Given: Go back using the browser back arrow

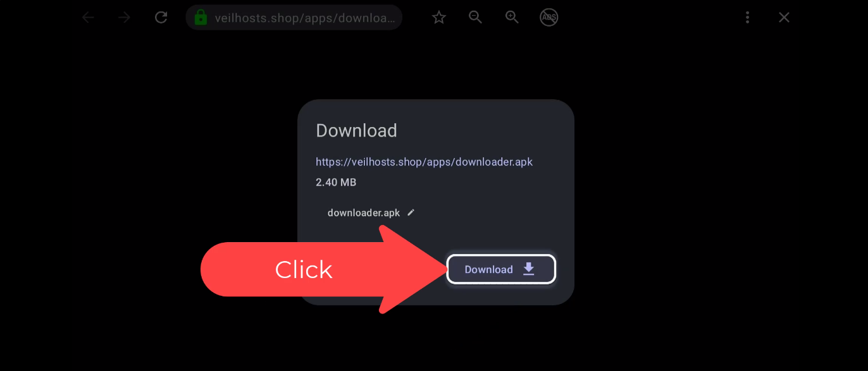Looking at the screenshot, I should coord(88,18).
